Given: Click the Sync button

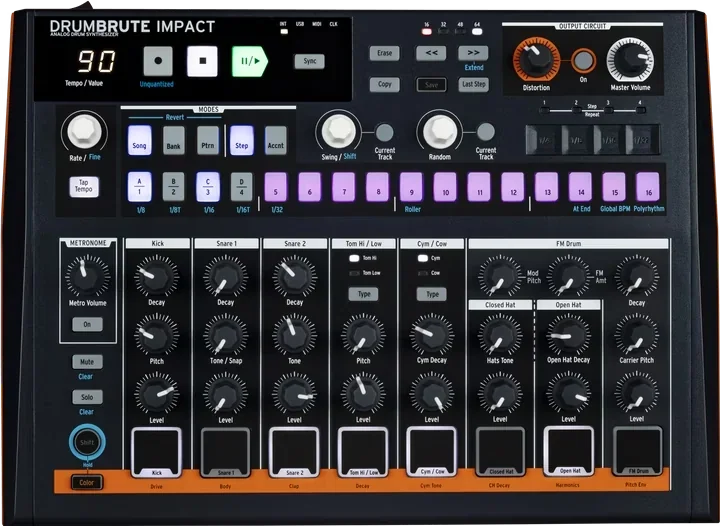Looking at the screenshot, I should (x=309, y=61).
